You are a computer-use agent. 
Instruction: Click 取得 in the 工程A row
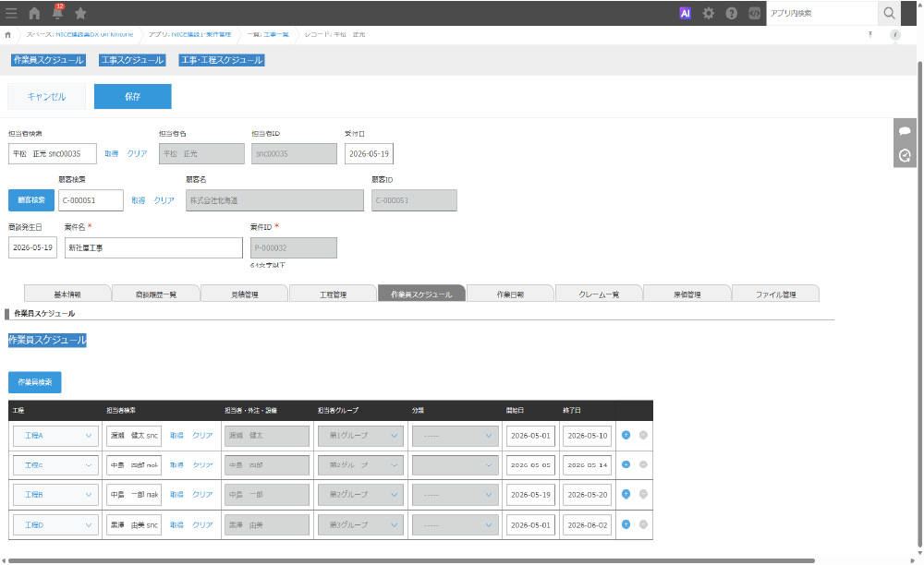176,436
